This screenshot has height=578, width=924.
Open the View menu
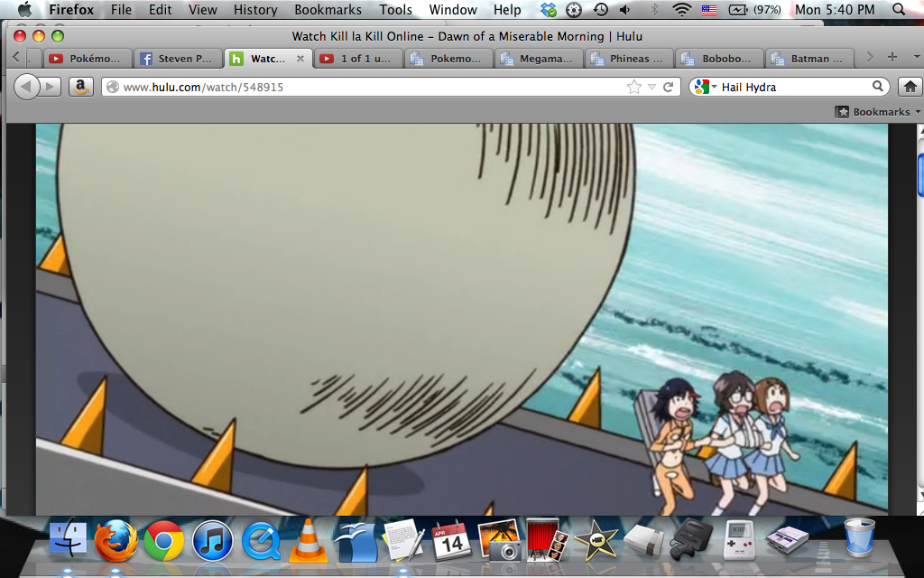(x=203, y=9)
